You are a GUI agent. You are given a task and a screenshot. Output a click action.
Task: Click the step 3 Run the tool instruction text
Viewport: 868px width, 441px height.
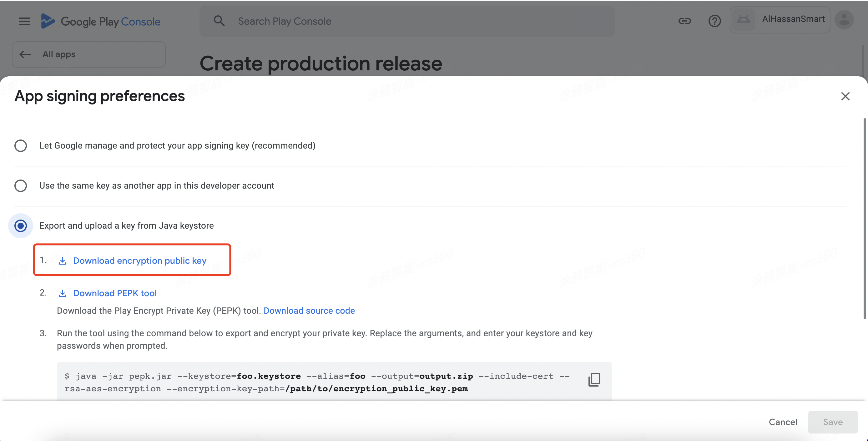pos(325,340)
